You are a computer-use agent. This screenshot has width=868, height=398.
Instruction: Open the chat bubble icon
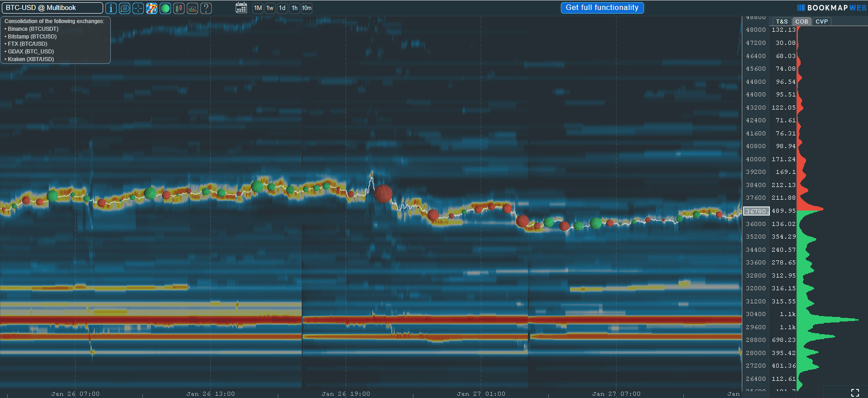point(124,8)
